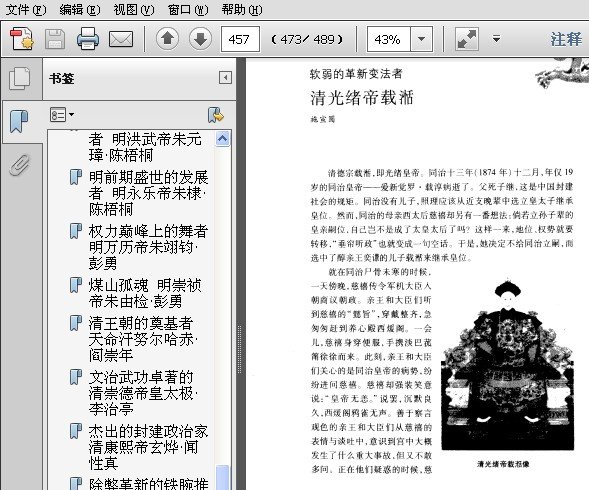
Task: Go to previous page with up arrow
Action: [167, 39]
